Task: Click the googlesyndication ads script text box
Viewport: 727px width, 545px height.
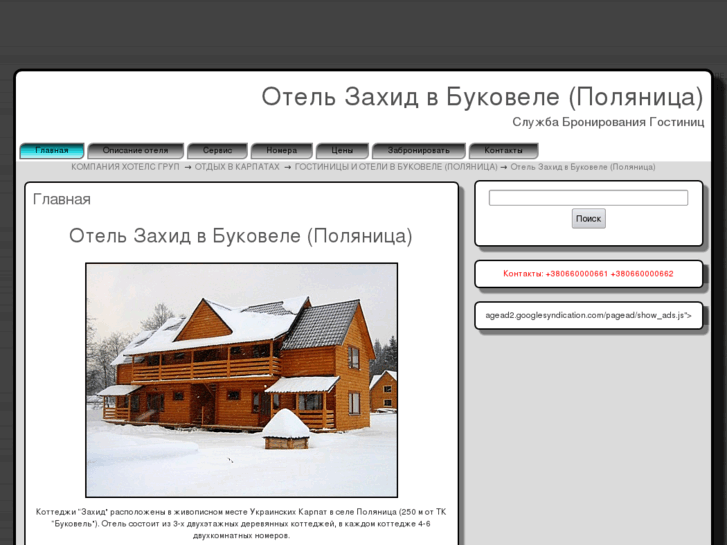Action: (588, 316)
